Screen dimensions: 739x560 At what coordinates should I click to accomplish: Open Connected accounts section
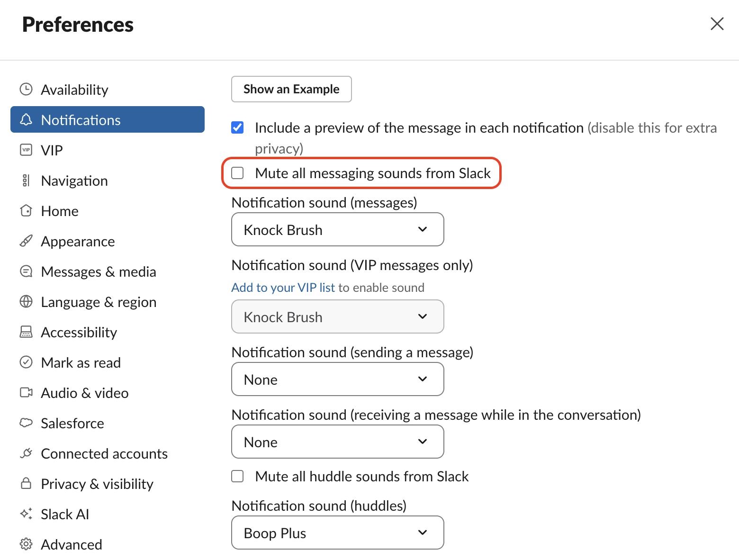[x=108, y=453]
